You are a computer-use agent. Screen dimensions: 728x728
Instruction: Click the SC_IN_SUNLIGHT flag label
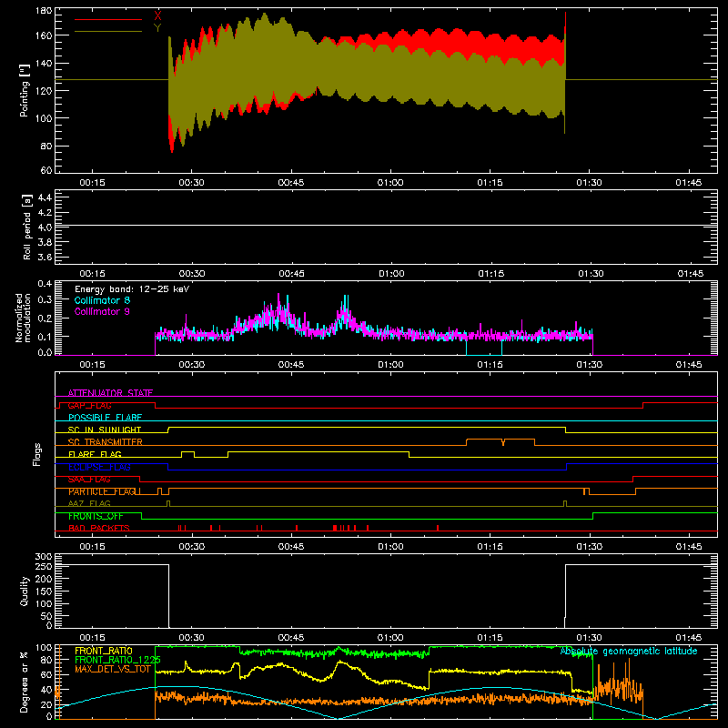coord(105,430)
